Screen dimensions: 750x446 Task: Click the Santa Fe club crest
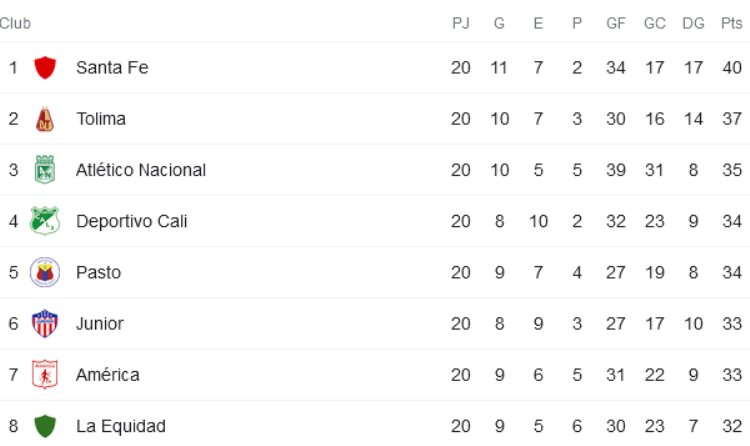(44, 68)
